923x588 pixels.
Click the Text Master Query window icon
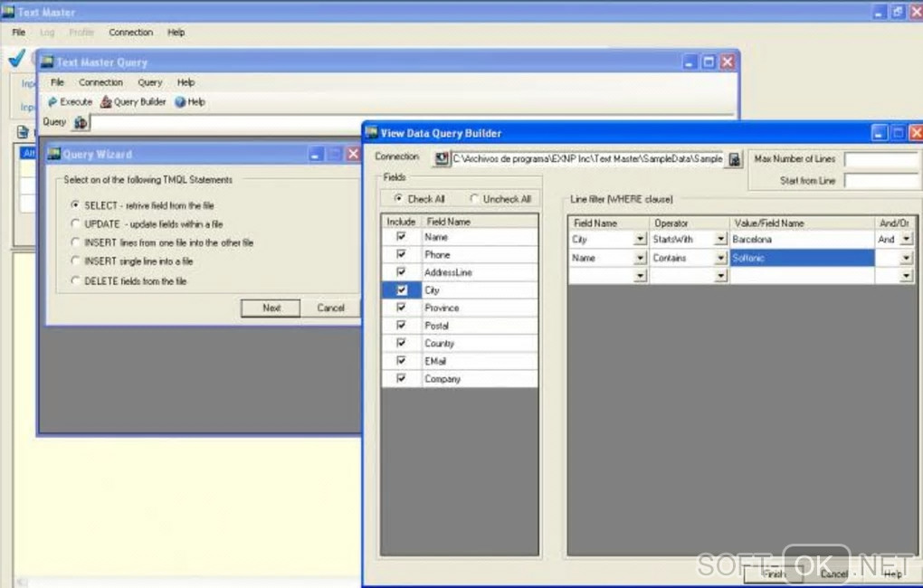[x=47, y=62]
